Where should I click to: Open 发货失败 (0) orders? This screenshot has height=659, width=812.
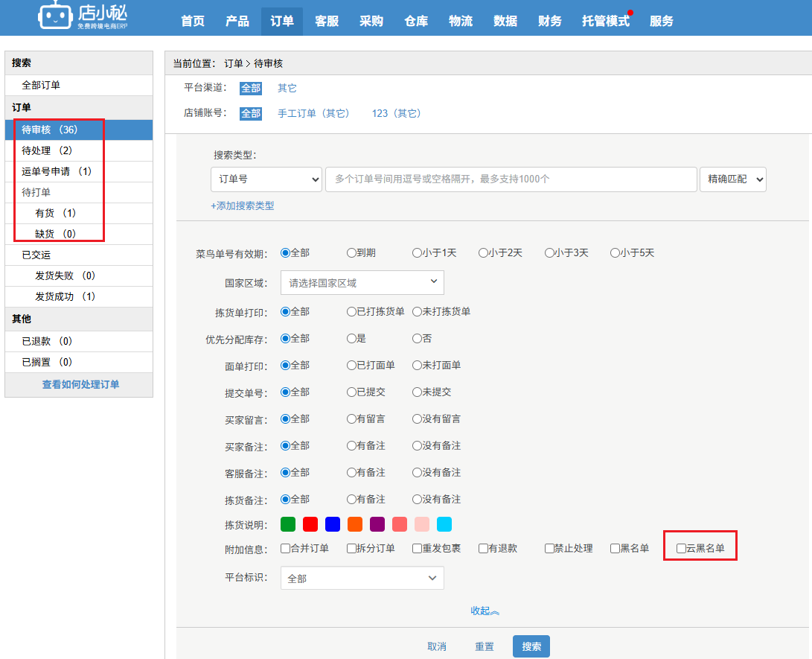click(79, 276)
